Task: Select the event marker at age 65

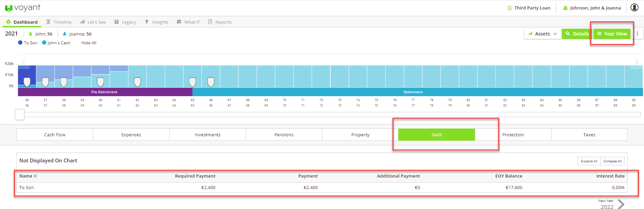Action: 193,82
